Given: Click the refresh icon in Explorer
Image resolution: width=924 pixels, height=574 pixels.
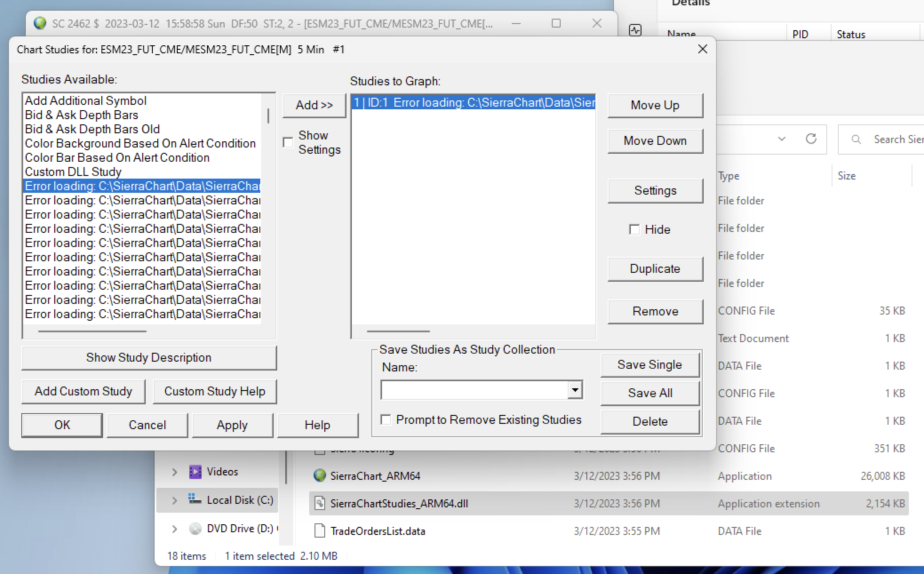Looking at the screenshot, I should 811,139.
